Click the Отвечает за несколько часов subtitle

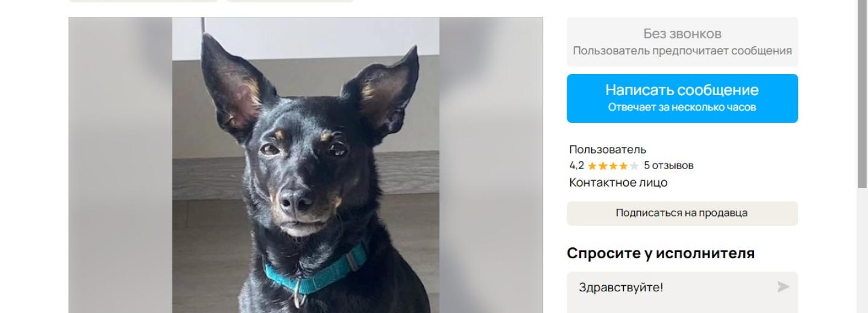click(x=682, y=108)
